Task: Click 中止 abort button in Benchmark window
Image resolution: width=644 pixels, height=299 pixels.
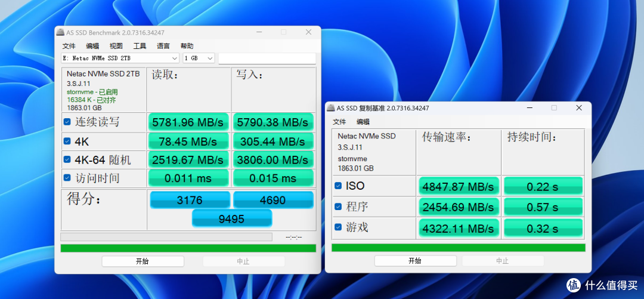Action: [x=243, y=261]
